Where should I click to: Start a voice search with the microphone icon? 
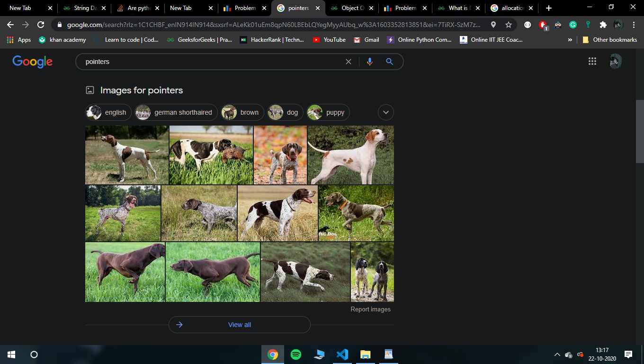pos(369,61)
